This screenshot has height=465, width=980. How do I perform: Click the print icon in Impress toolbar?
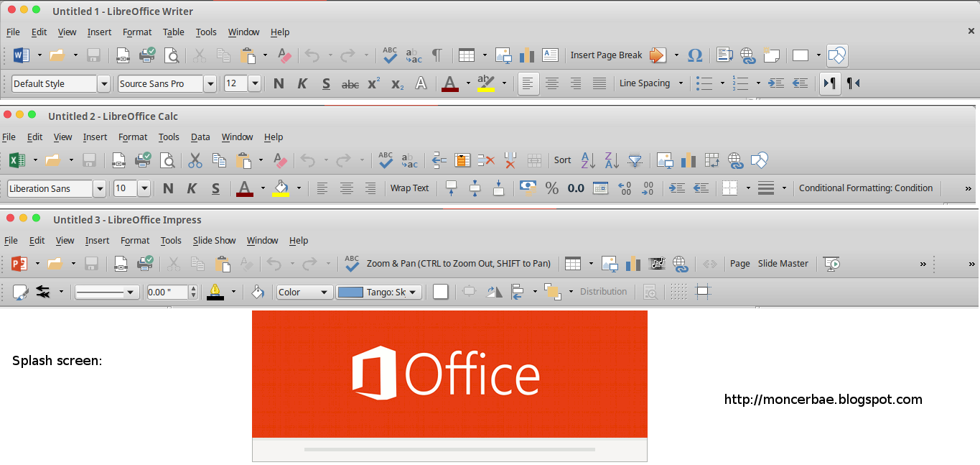145,264
